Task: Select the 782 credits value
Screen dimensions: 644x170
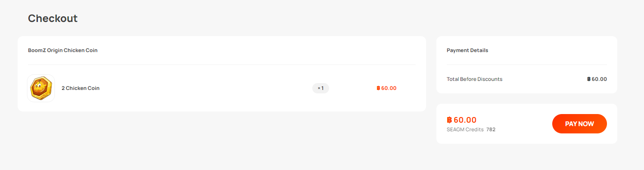Action: (491, 130)
